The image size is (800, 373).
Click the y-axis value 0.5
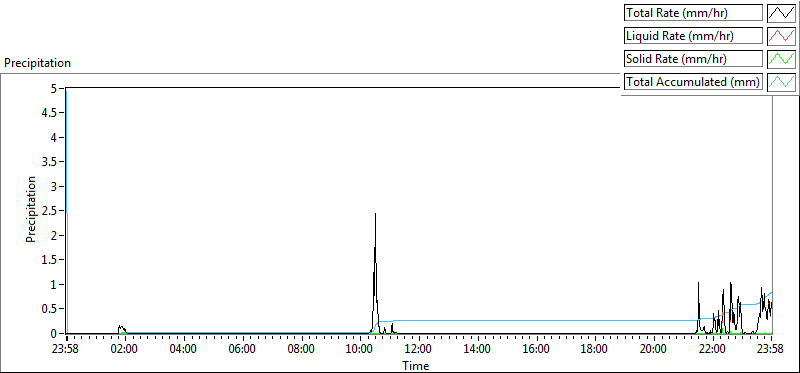(48, 309)
